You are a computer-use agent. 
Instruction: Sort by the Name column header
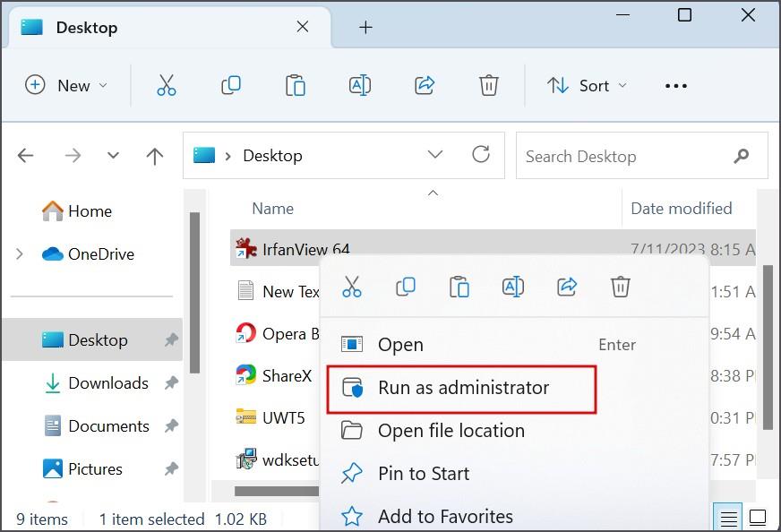click(x=273, y=208)
